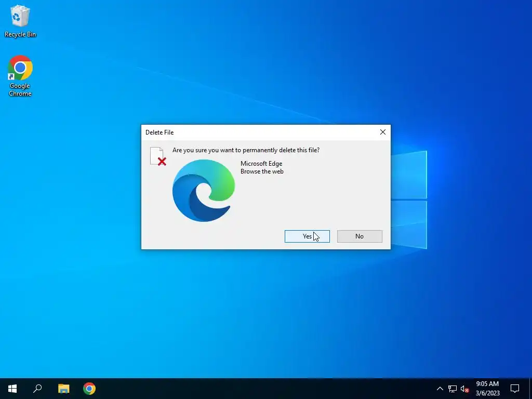This screenshot has width=532, height=399.
Task: Click the permanently delete confirmation question
Action: point(246,150)
